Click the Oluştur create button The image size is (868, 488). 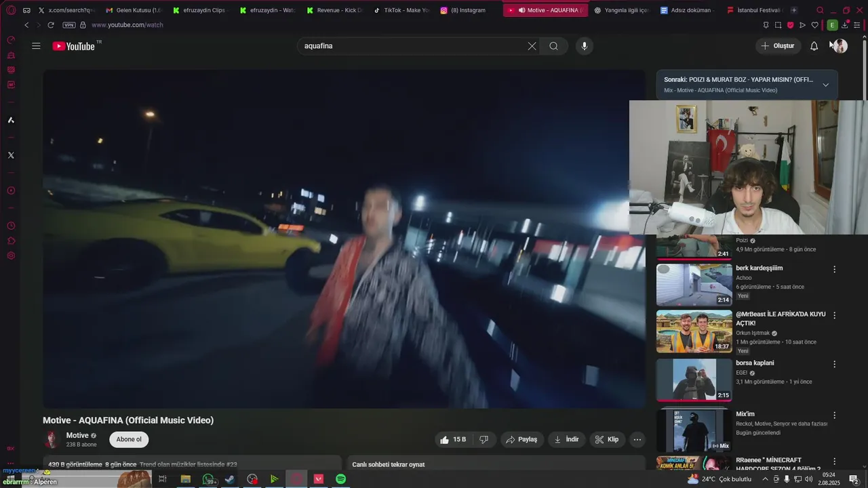[x=778, y=46]
